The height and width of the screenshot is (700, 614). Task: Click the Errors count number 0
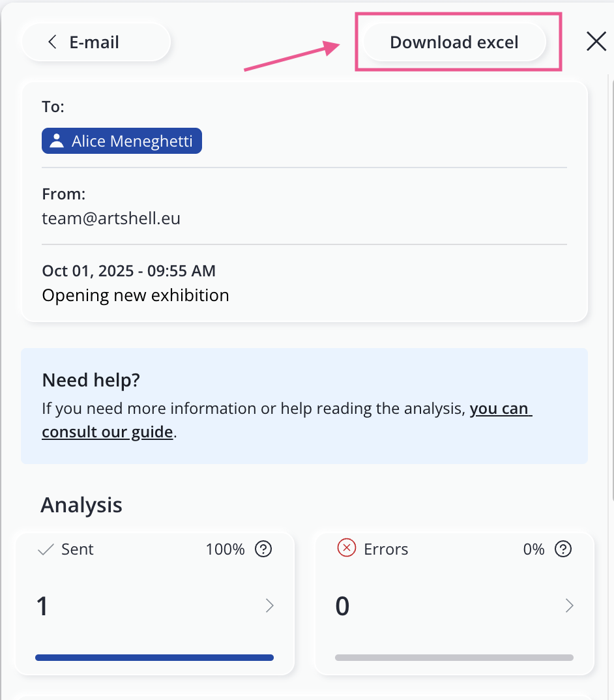pos(342,607)
